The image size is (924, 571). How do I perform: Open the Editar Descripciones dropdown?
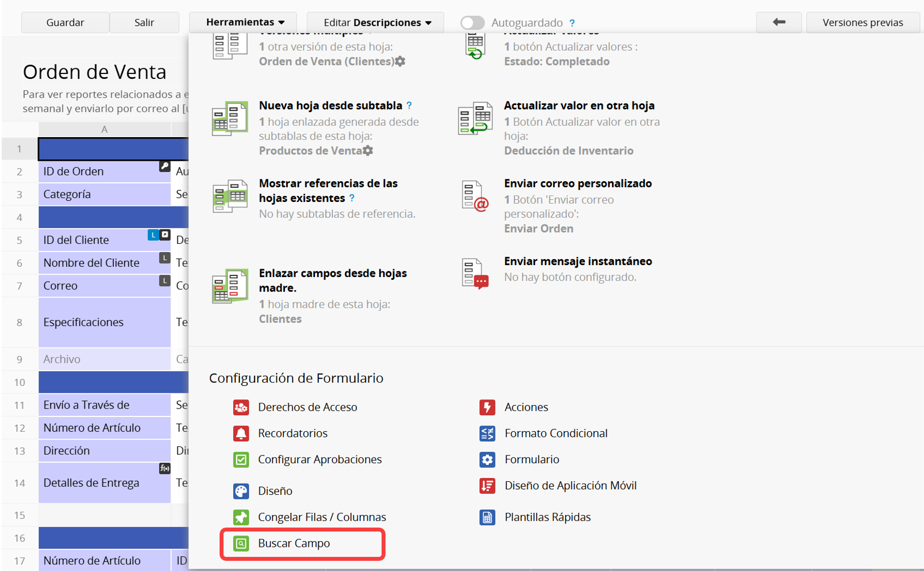[x=376, y=23]
